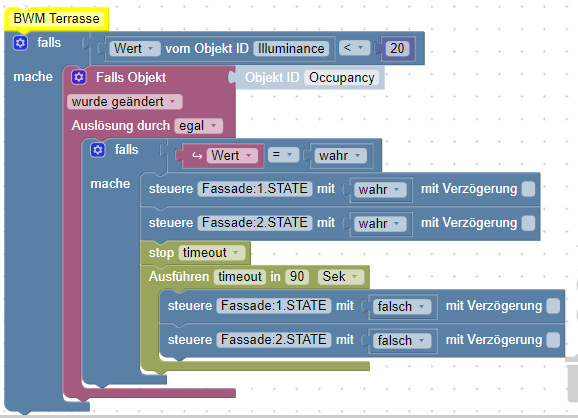Click the timeout name field after Ausführen
Image resolution: width=578 pixels, height=418 pixels.
pos(240,276)
